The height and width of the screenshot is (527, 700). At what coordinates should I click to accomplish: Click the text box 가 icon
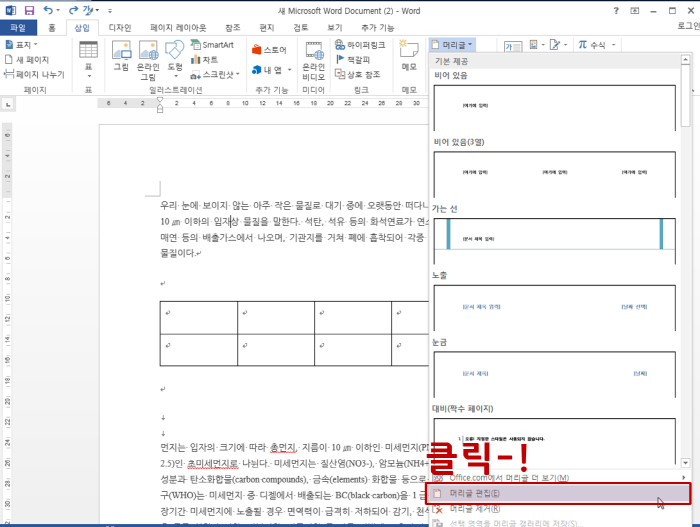pos(512,46)
